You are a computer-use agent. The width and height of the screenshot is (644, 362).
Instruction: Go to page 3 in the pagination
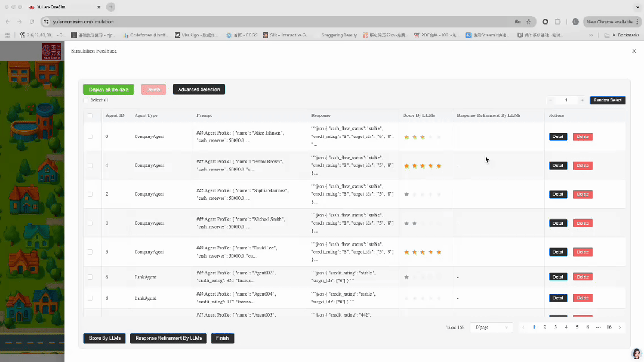[555, 327]
